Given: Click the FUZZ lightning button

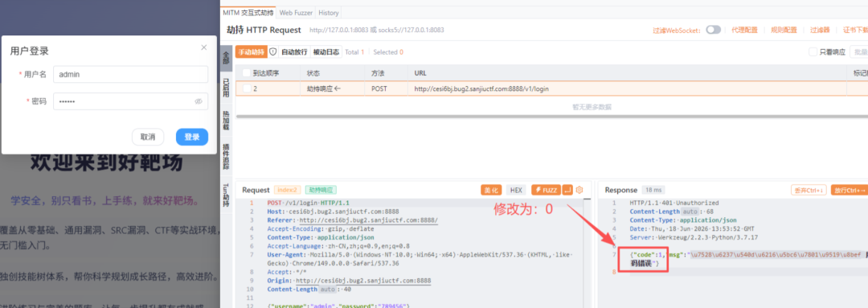Looking at the screenshot, I should point(546,190).
